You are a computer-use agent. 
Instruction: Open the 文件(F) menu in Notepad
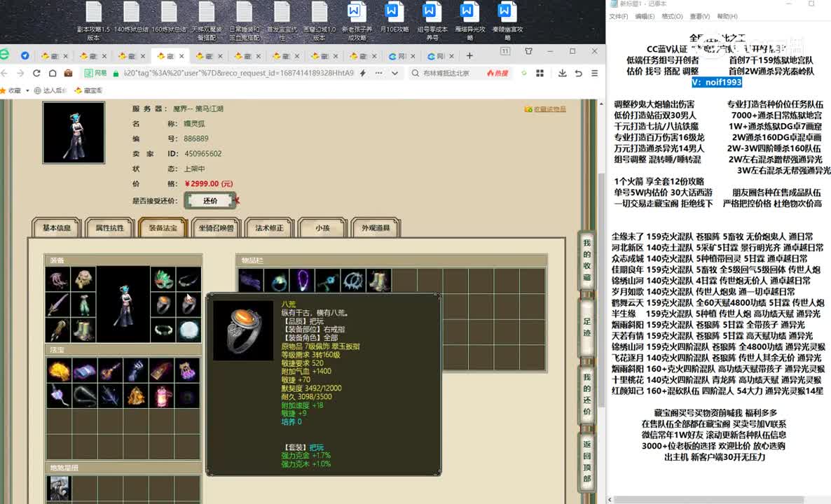tap(619, 16)
